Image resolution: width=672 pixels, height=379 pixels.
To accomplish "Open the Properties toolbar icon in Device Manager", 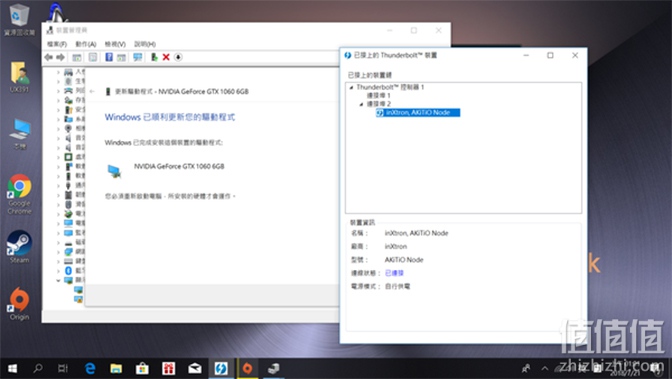I will coord(93,57).
